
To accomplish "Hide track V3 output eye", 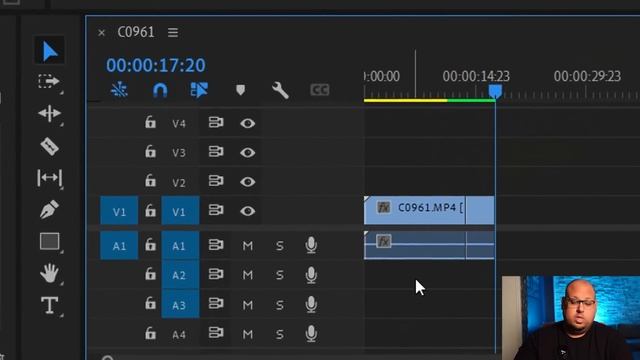I will point(247,153).
